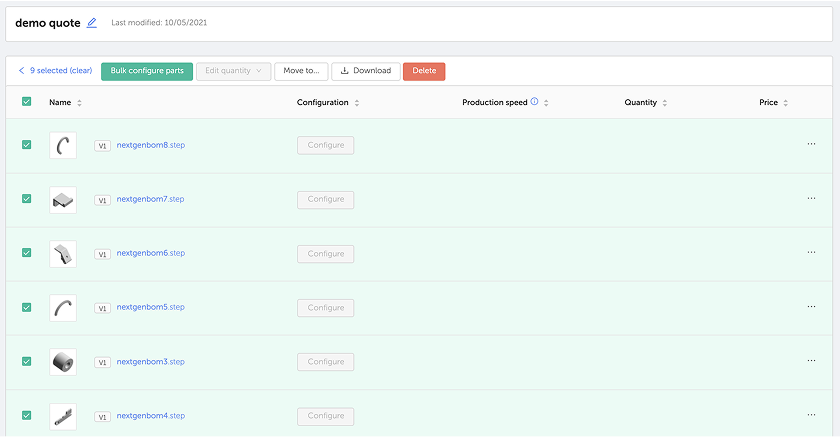Sort the Price column with its arrows
The width and height of the screenshot is (840, 437).
point(786,103)
